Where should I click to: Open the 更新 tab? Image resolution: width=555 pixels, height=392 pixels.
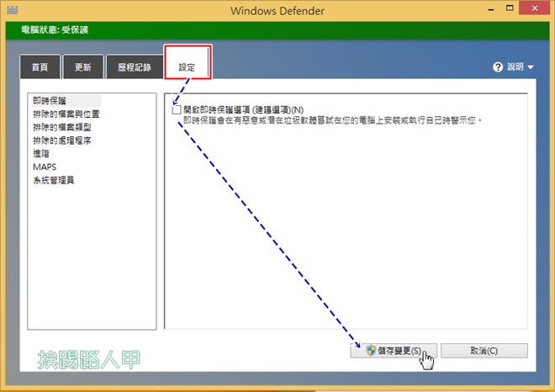click(x=83, y=66)
